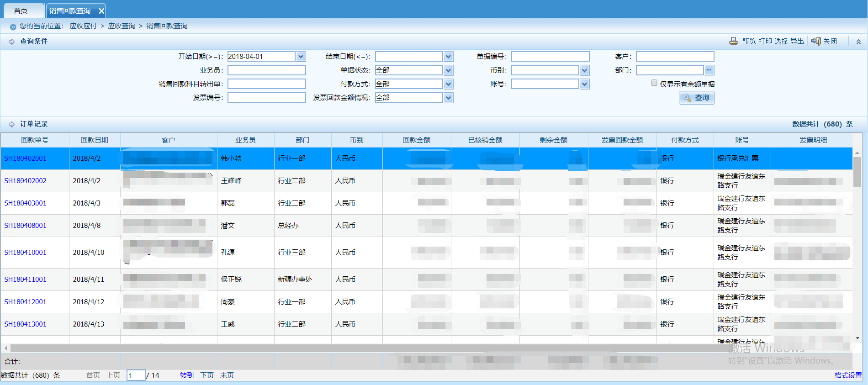
Task: Open order link SH180402001
Action: (x=25, y=158)
